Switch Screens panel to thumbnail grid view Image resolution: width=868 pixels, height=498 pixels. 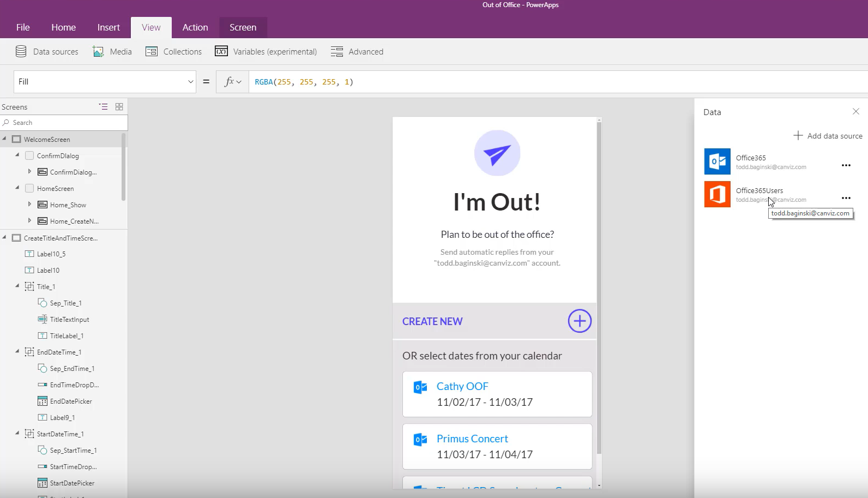coord(119,107)
